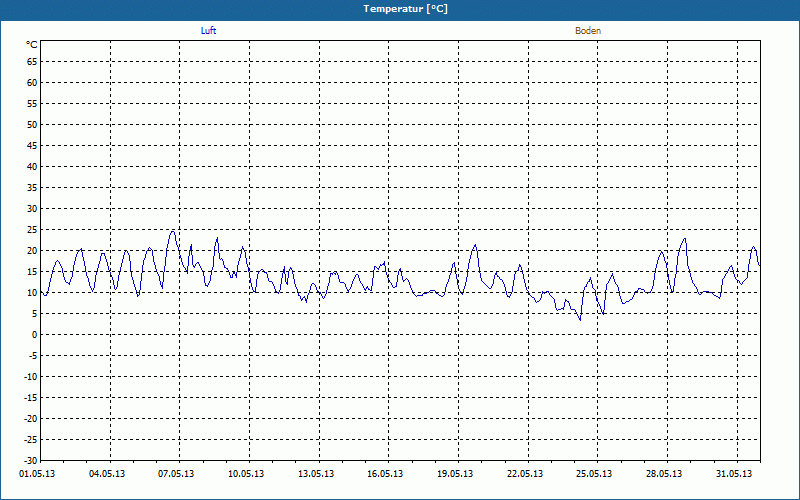The height and width of the screenshot is (500, 800).
Task: Select the 25 y-axis value
Action: click(32, 230)
